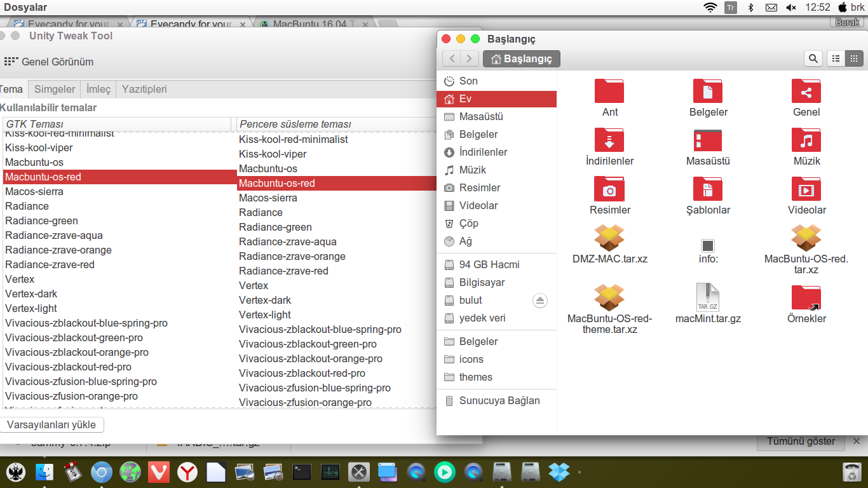Open the Müzik folder in file grid
The image size is (868, 488).
tap(806, 140)
